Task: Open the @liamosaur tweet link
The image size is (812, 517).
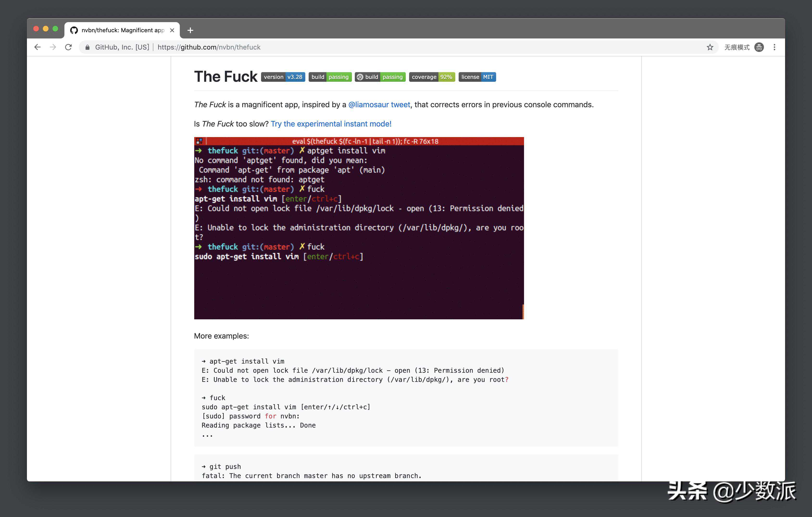Action: pos(379,105)
